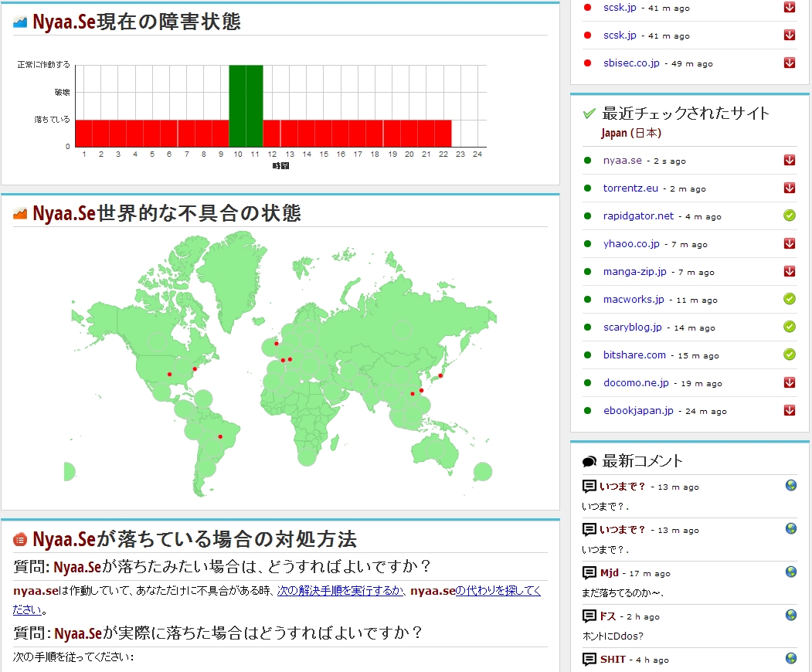Screen dimensions: 812x672
Task: Visit the yhaoo.co.jp link
Action: tap(631, 244)
